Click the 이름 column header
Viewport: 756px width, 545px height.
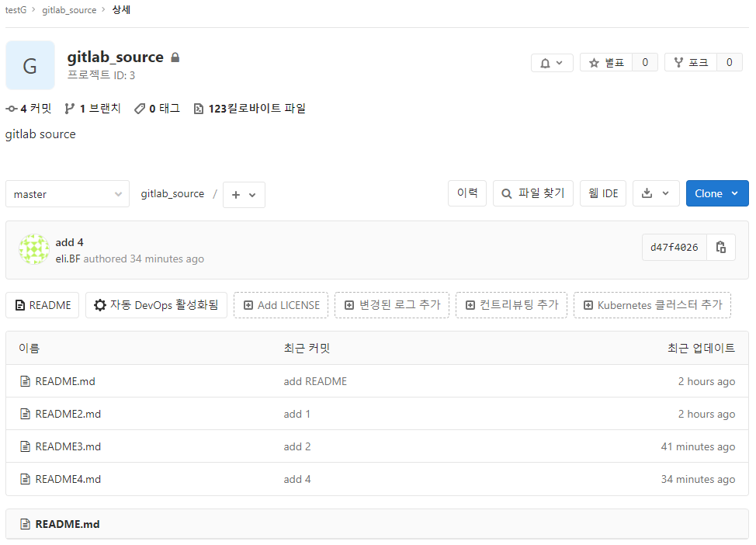29,349
